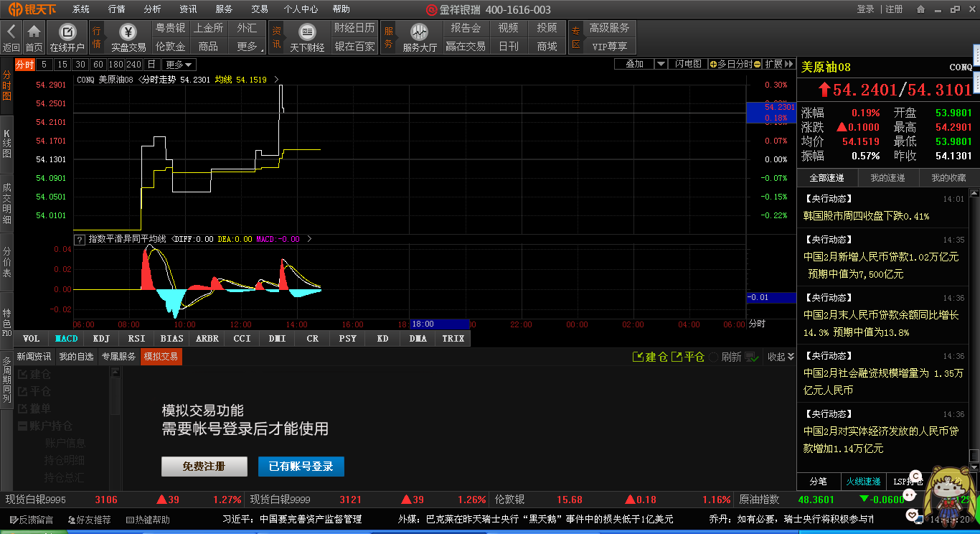Screen dimensions: 980x534
Task: Open the 资讯 menu
Action: pos(188,9)
